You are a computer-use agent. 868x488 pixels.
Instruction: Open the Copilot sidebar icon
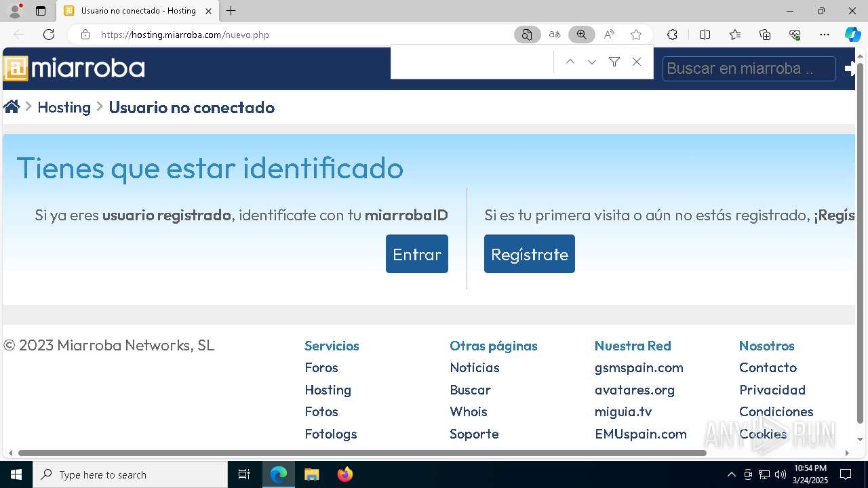click(852, 35)
